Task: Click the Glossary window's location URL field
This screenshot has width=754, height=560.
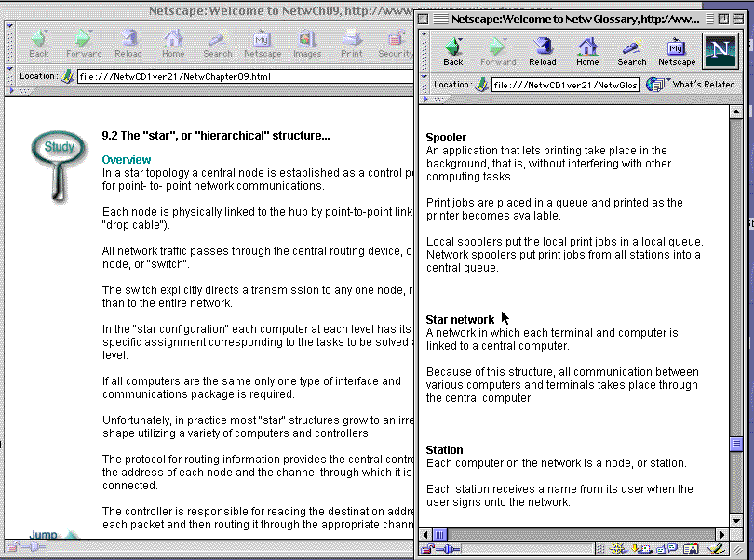Action: (565, 85)
